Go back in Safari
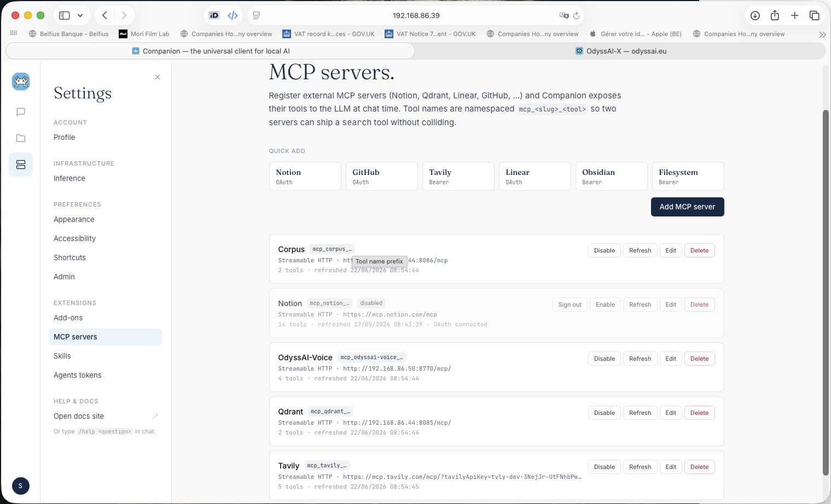Viewport: 831px width, 504px height. tap(104, 15)
